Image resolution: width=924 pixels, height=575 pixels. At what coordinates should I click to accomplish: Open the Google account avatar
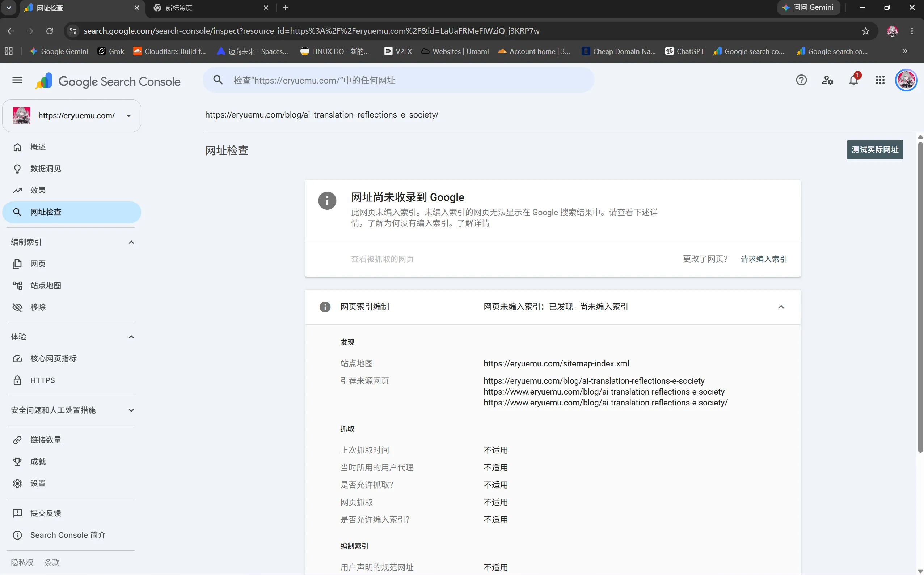click(906, 80)
